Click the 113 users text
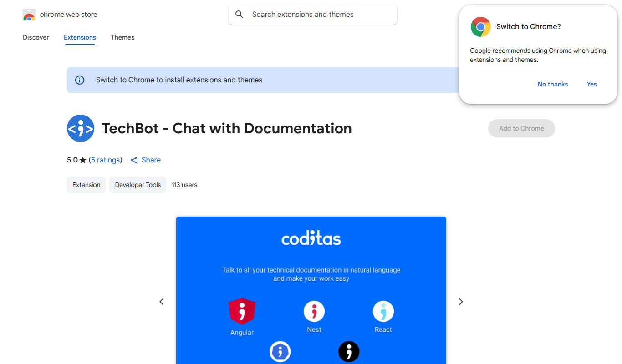Viewport: 622px width, 364px height. (x=184, y=185)
